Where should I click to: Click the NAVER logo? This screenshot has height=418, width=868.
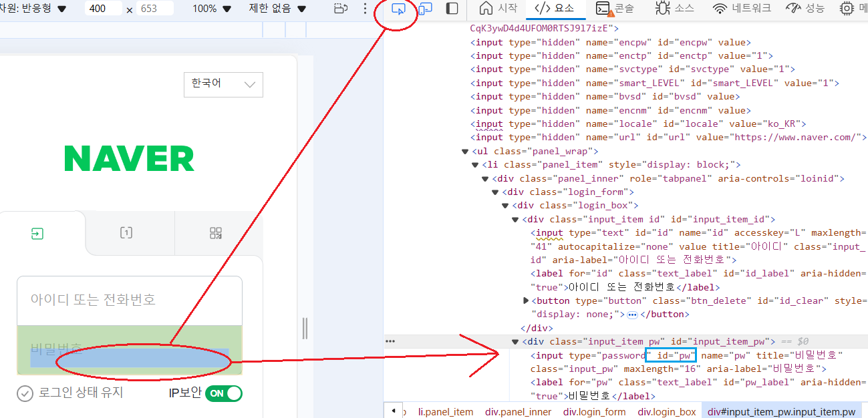click(129, 159)
